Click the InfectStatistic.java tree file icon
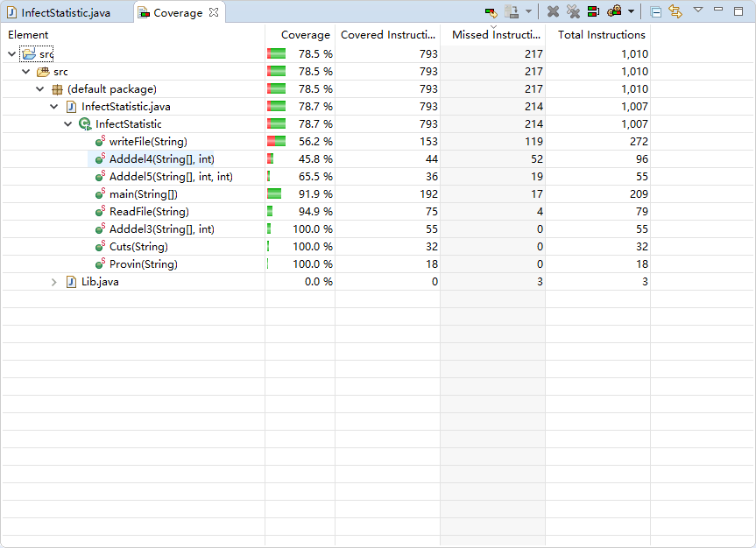756x548 pixels. tap(71, 107)
